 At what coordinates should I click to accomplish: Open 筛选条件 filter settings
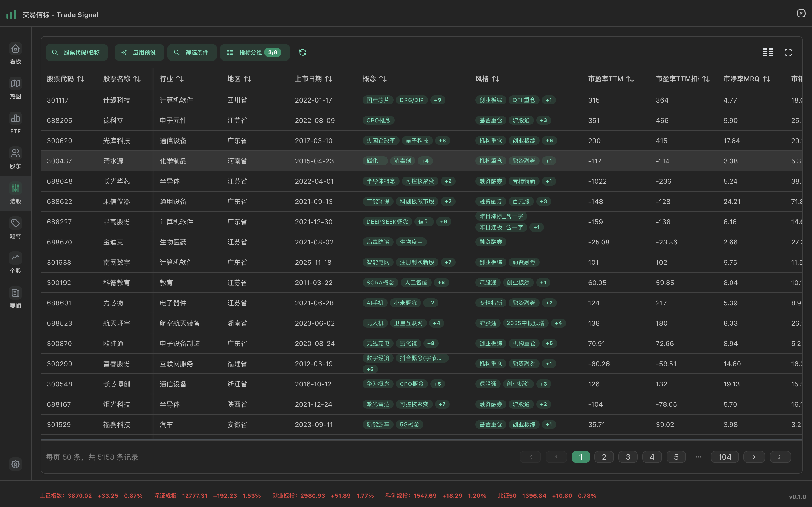point(192,52)
